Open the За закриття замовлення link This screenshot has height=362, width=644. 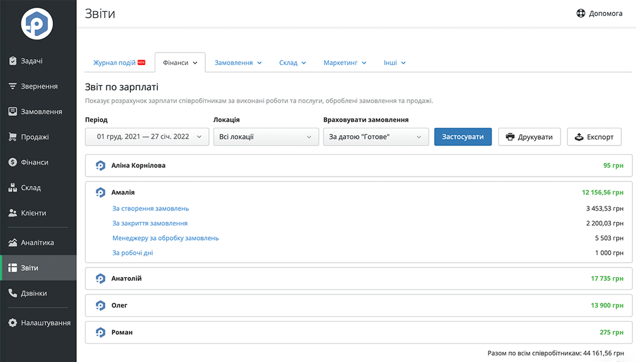(150, 223)
